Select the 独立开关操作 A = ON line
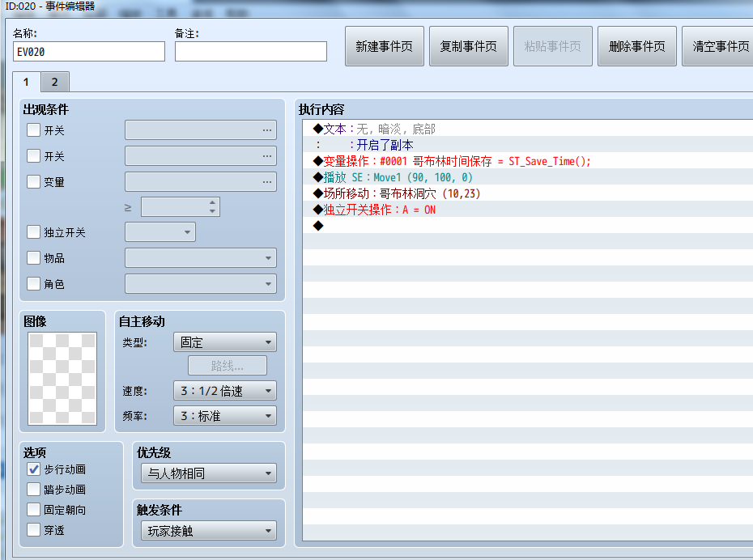Viewport: 753px width, 560px height. coord(528,210)
